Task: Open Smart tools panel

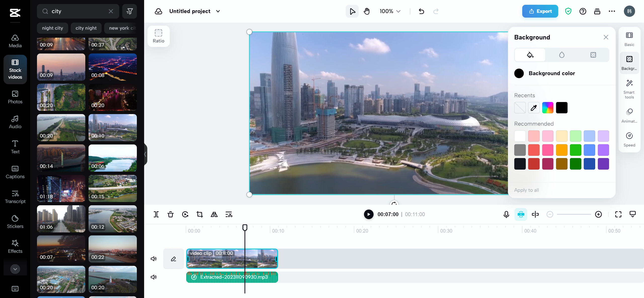Action: tap(629, 89)
